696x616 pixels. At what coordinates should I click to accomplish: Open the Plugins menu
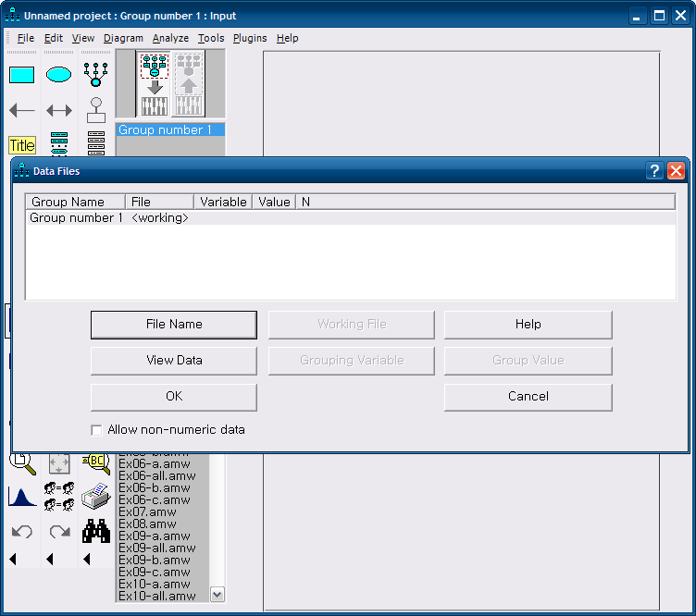pyautogui.click(x=250, y=38)
